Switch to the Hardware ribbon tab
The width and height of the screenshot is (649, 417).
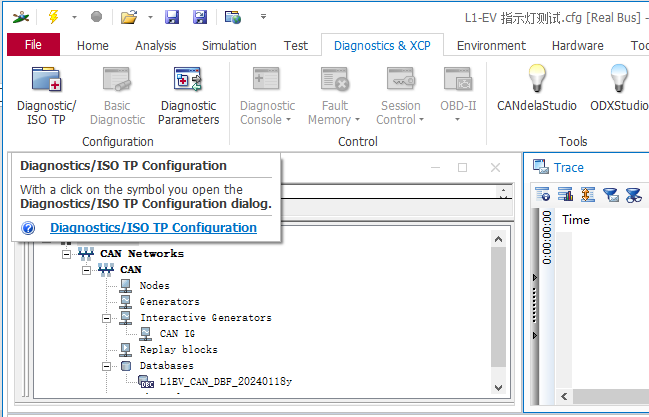click(x=577, y=46)
